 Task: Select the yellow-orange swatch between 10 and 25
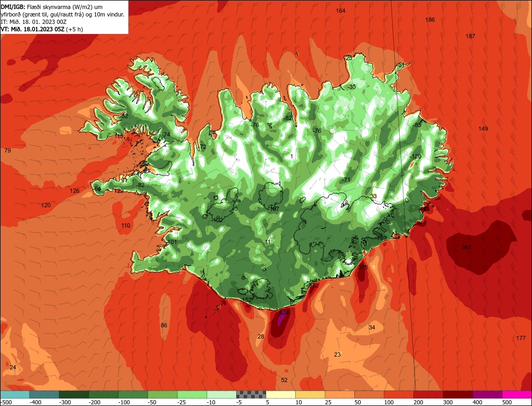310,394
